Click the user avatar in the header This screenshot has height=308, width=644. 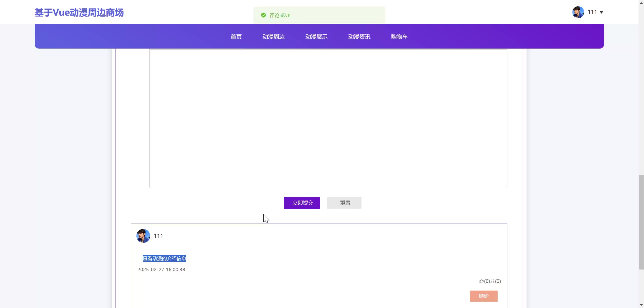click(578, 12)
